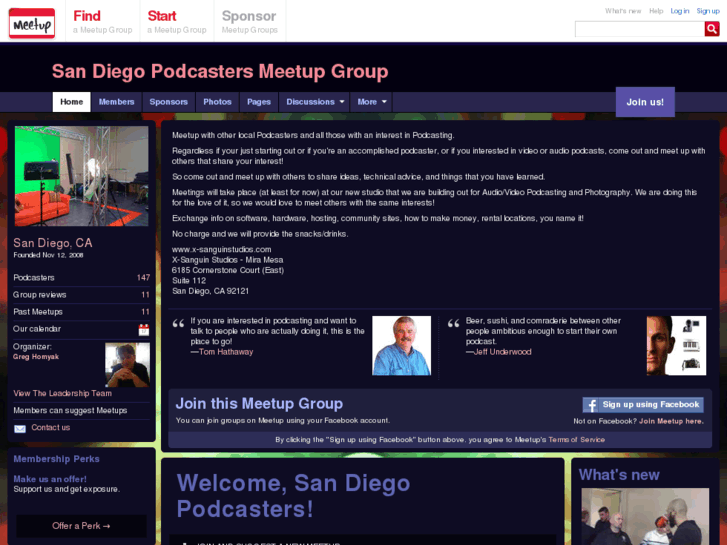Screen dimensions: 727x545
Task: Click the red search magnifier button
Action: (712, 29)
